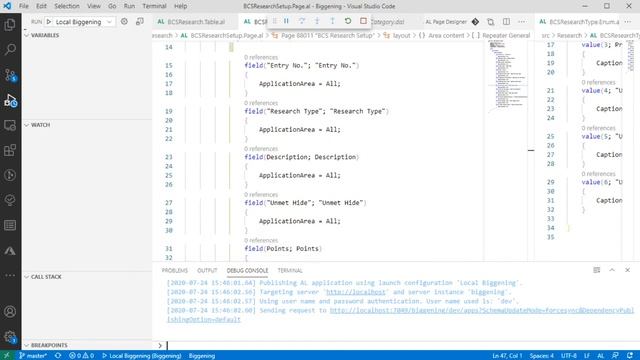640x360 pixels.
Task: Open the Azure icon in activity bar
Action: pos(10,251)
